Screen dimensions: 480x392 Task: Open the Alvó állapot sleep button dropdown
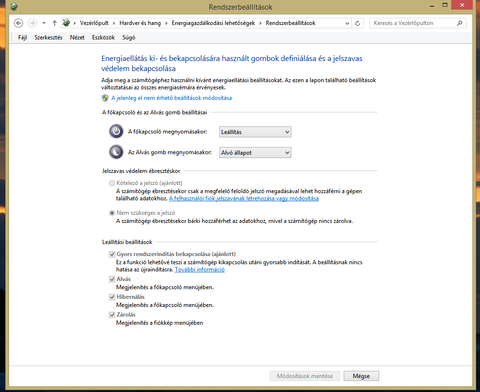point(255,153)
